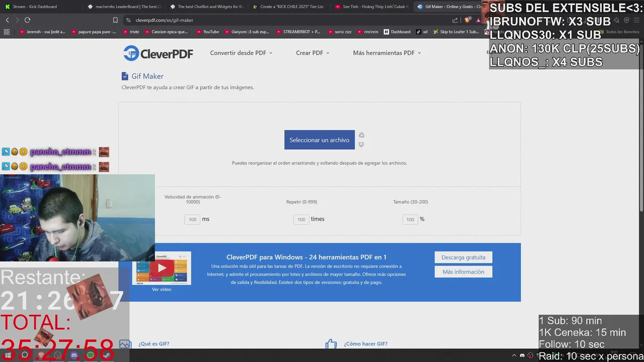This screenshot has width=644, height=362.
Task: Click the thumbs-up icon beside ¿Cómo hacer GIF?
Action: (331, 344)
